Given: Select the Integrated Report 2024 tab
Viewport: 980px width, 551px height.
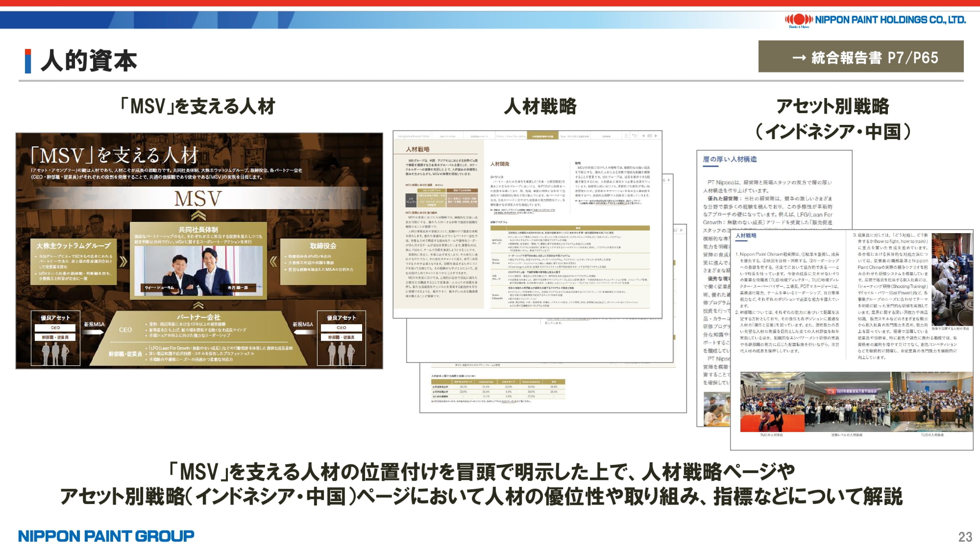Looking at the screenshot, I should click(x=414, y=136).
